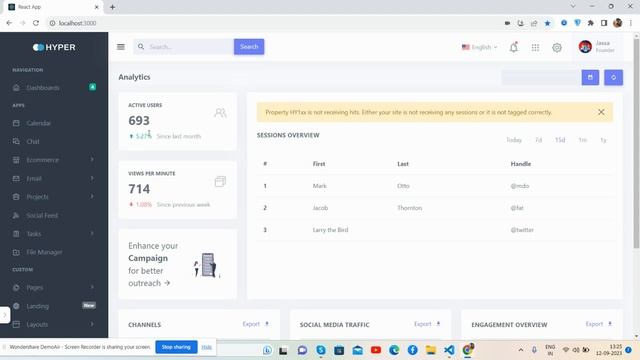Click the Active Users people icon
Viewport: 640px width, 360px height.
pyautogui.click(x=220, y=113)
